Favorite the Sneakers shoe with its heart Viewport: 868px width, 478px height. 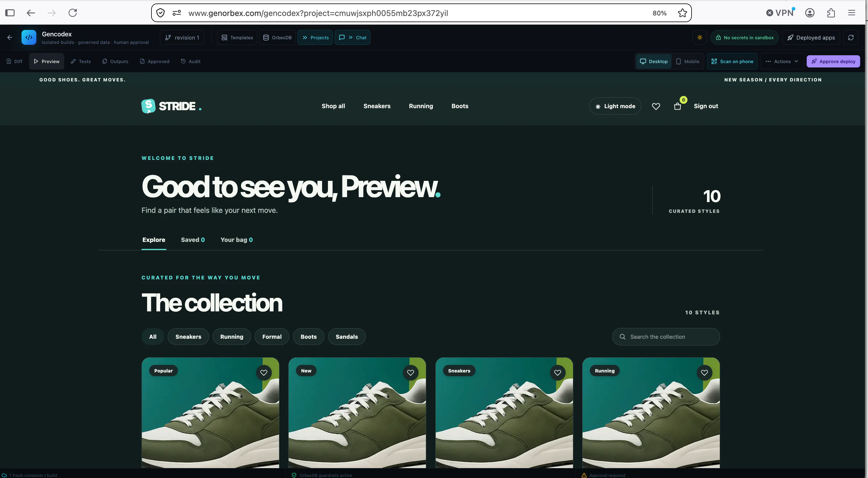(558, 372)
